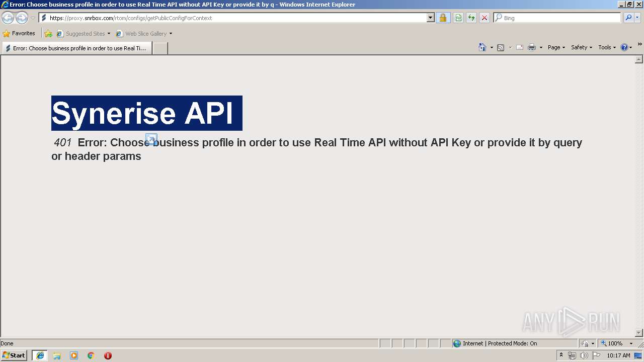Open the Favorites star button
Image resolution: width=644 pixels, height=362 pixels.
pyautogui.click(x=19, y=34)
